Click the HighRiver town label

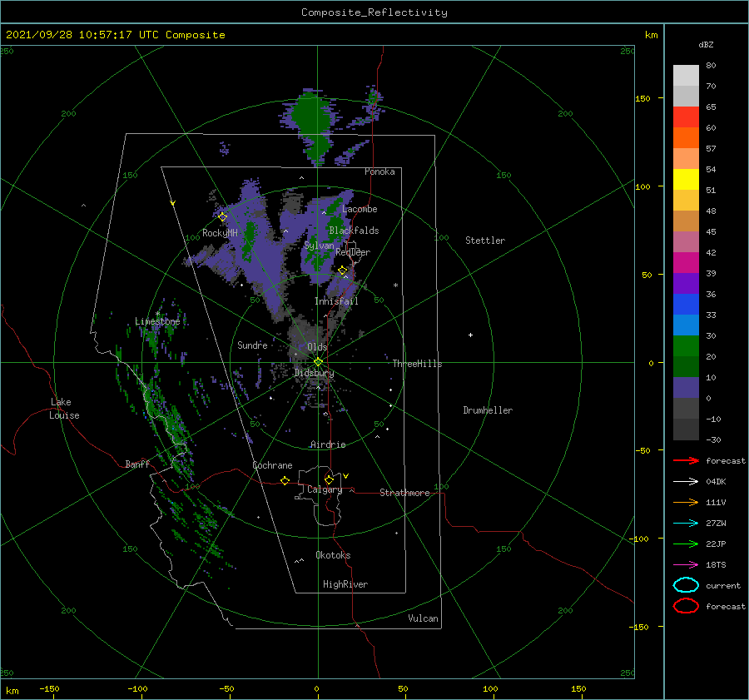point(345,584)
